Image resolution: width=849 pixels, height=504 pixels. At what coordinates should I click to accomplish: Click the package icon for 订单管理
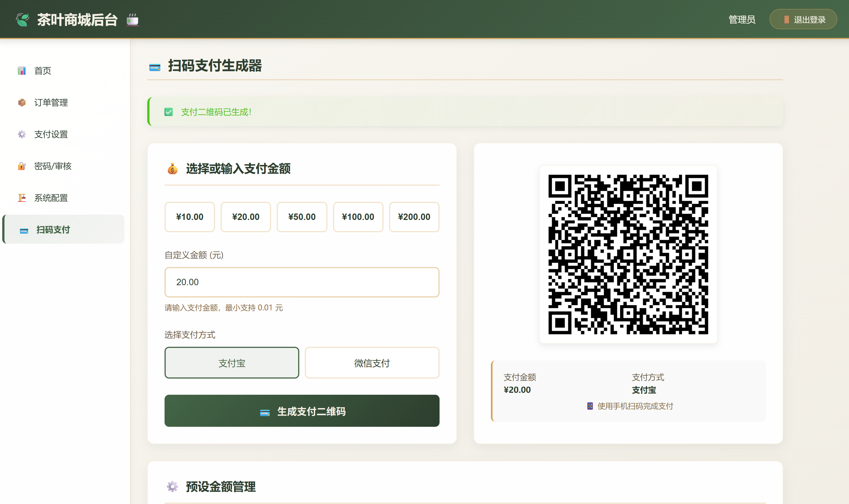pos(22,102)
